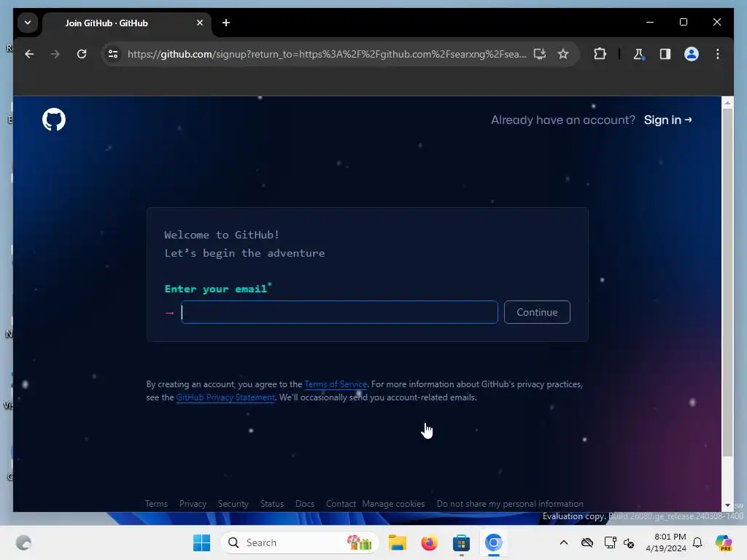Viewport: 747px width, 560px height.
Task: Click the Privacy footer link
Action: click(193, 504)
